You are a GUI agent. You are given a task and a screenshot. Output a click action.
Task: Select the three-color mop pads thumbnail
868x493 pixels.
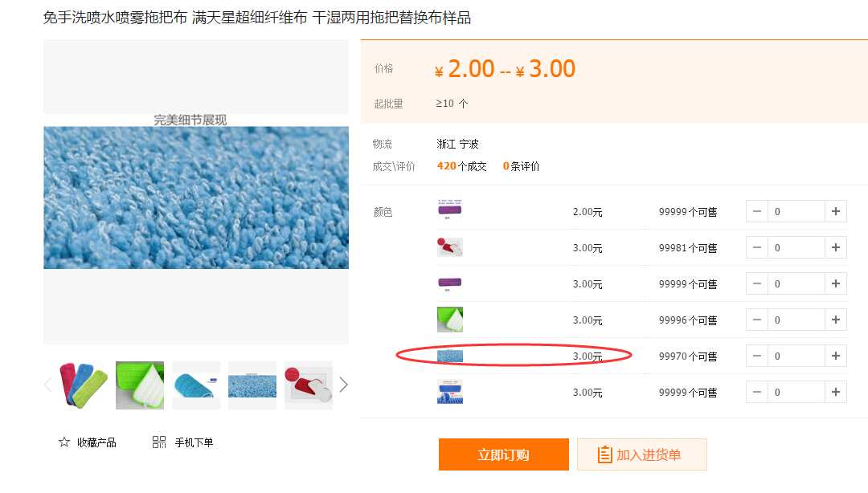point(84,385)
